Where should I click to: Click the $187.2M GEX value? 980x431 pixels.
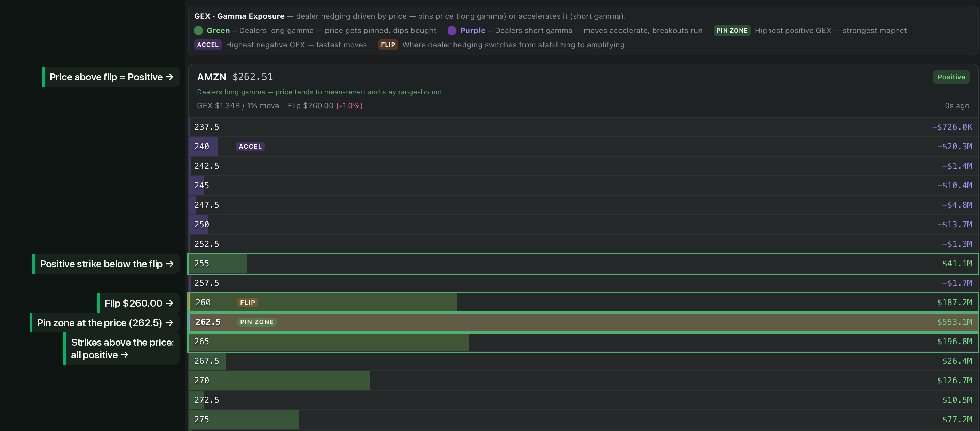tap(955, 302)
